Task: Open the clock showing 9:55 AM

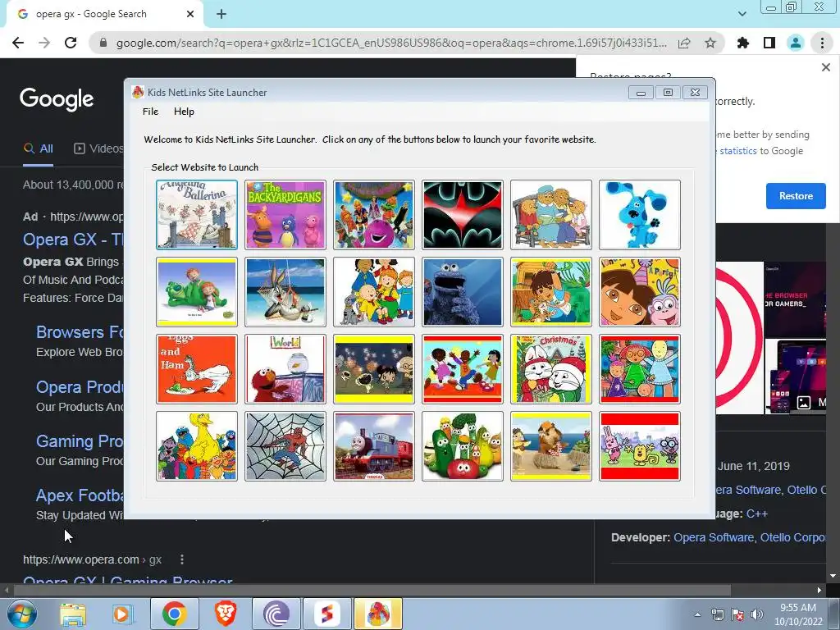Action: pos(798,614)
